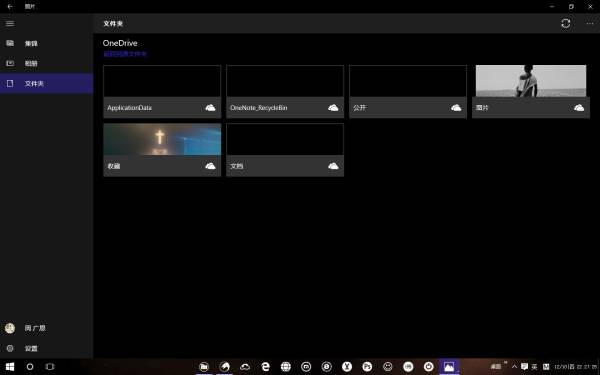Viewport: 600px width, 375px height.
Task: Click the refresh icon in header
Action: coord(566,23)
